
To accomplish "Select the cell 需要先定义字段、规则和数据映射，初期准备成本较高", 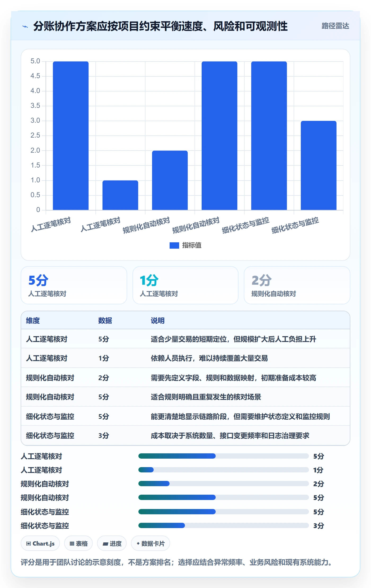I will pos(233,378).
